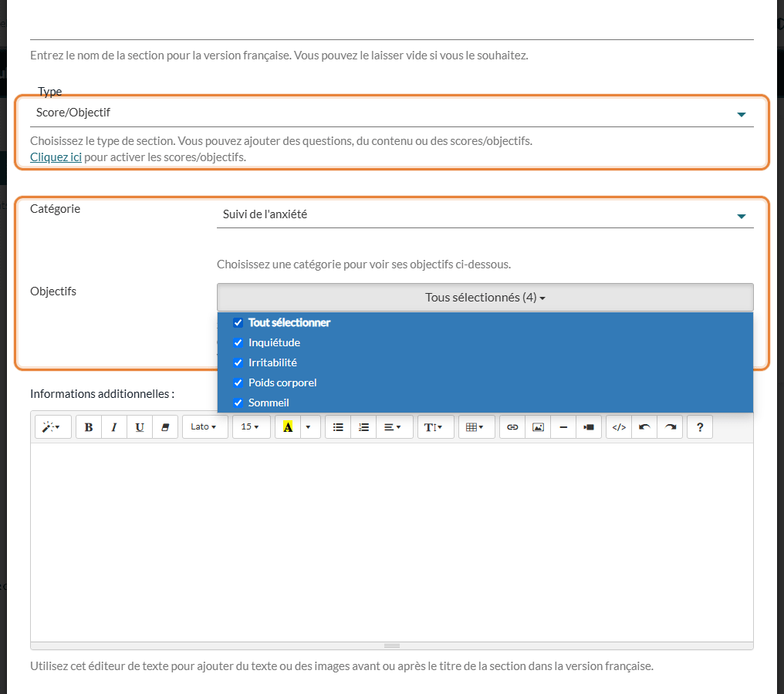Screen dimensions: 784x694
Task: Uncheck the 'Sommeil' objective
Action: pos(238,403)
